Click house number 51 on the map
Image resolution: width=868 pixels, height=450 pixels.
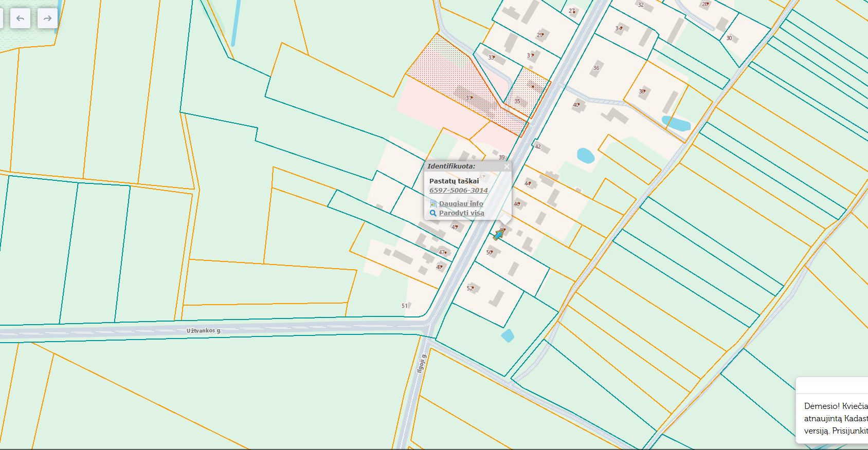pos(405,306)
